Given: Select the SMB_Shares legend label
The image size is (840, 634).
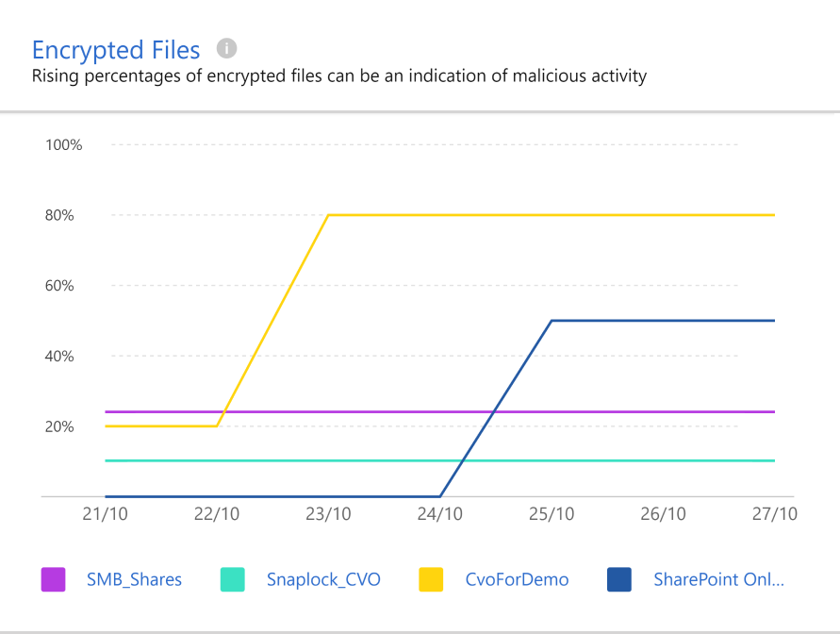Looking at the screenshot, I should pos(134,579).
